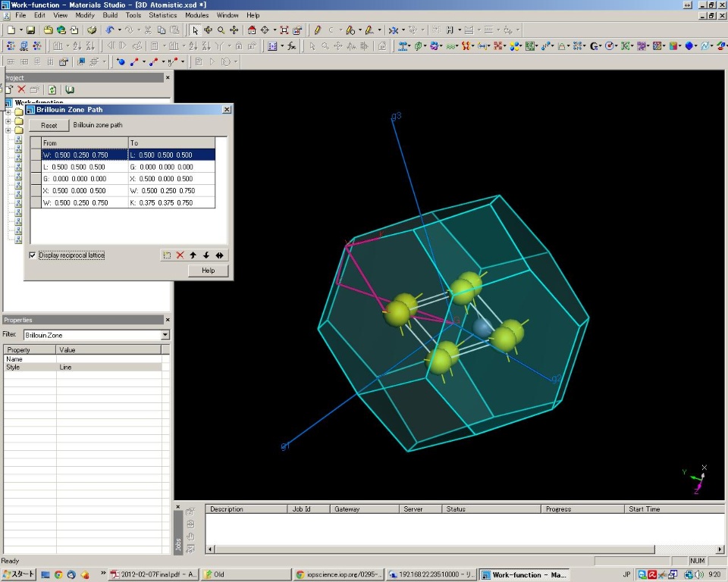
Task: Open the Modules menu
Action: [x=197, y=15]
